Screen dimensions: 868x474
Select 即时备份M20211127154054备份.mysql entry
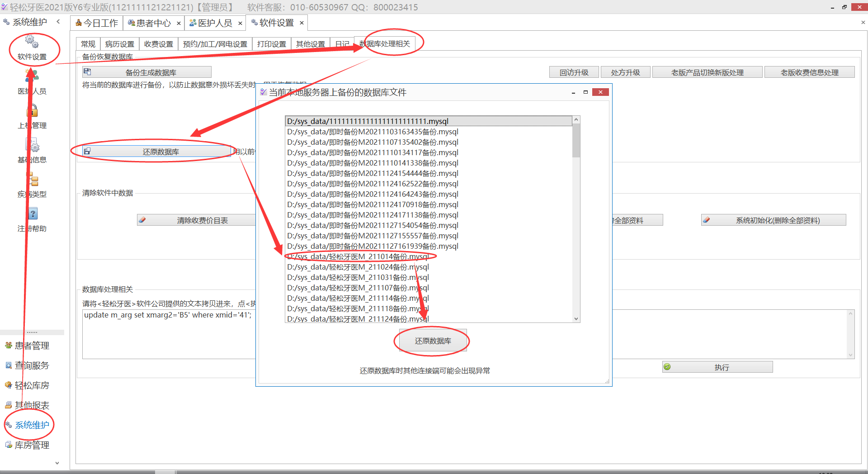click(429, 225)
